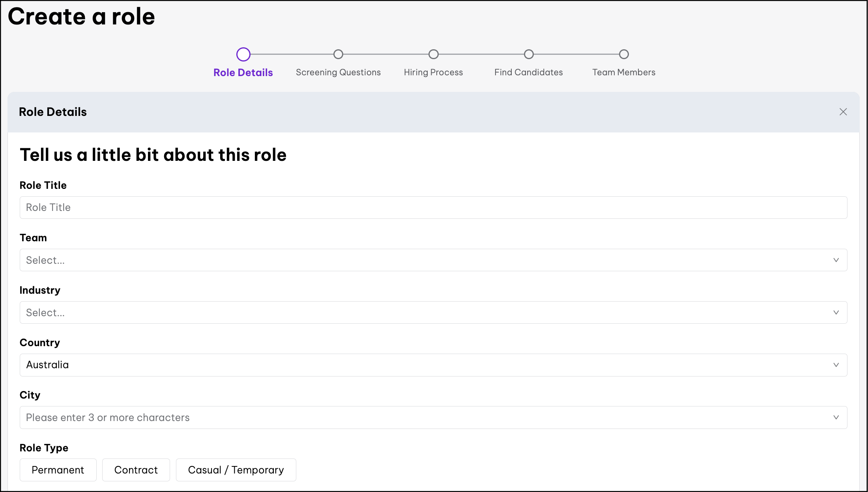Select Contract role type
The width and height of the screenshot is (868, 492).
point(136,470)
